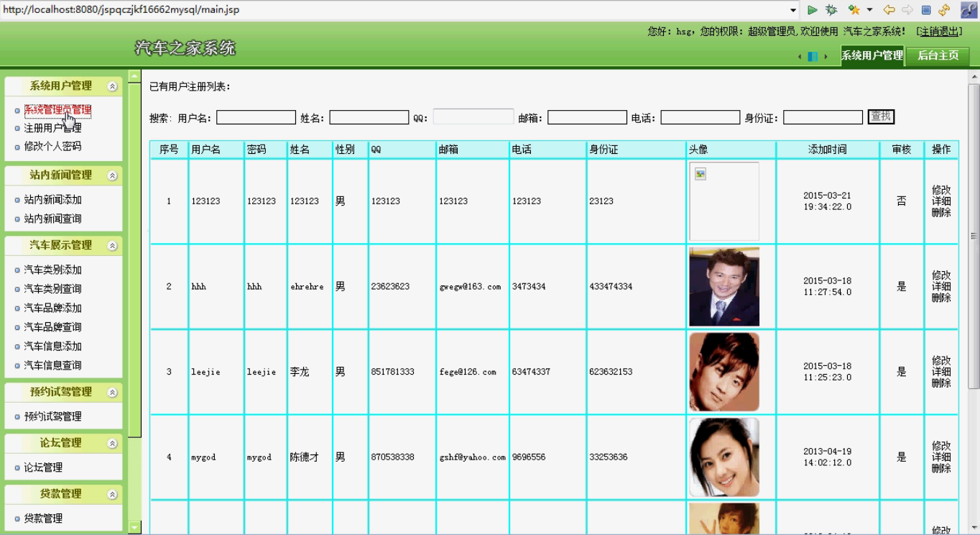Image resolution: width=980 pixels, height=535 pixels.
Task: Collapse the 系统用户管理 sidebar section
Action: point(112,86)
